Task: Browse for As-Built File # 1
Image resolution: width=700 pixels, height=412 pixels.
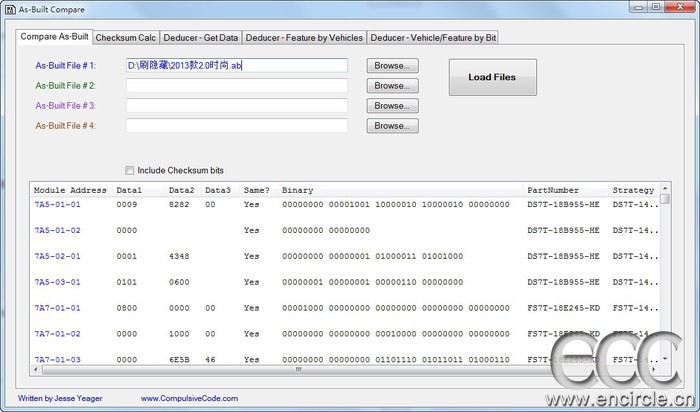Action: coord(392,66)
